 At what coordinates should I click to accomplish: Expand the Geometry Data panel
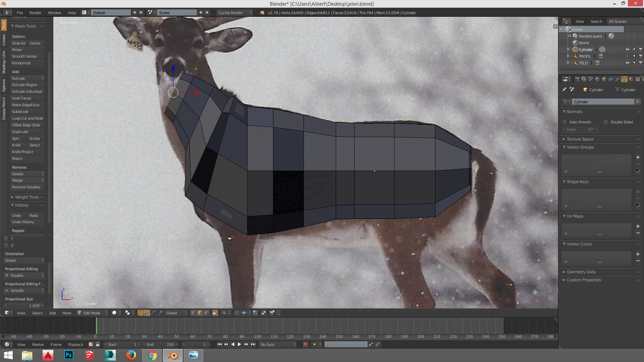pos(581,272)
